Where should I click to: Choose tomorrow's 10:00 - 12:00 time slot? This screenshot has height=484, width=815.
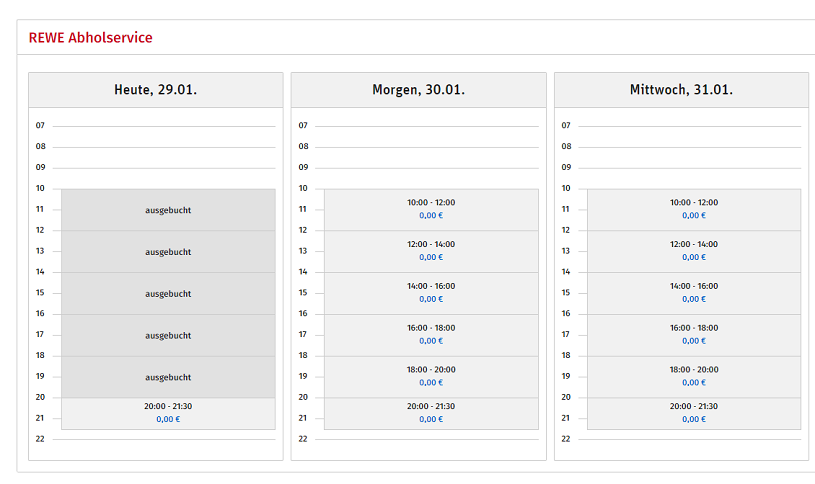coord(431,209)
